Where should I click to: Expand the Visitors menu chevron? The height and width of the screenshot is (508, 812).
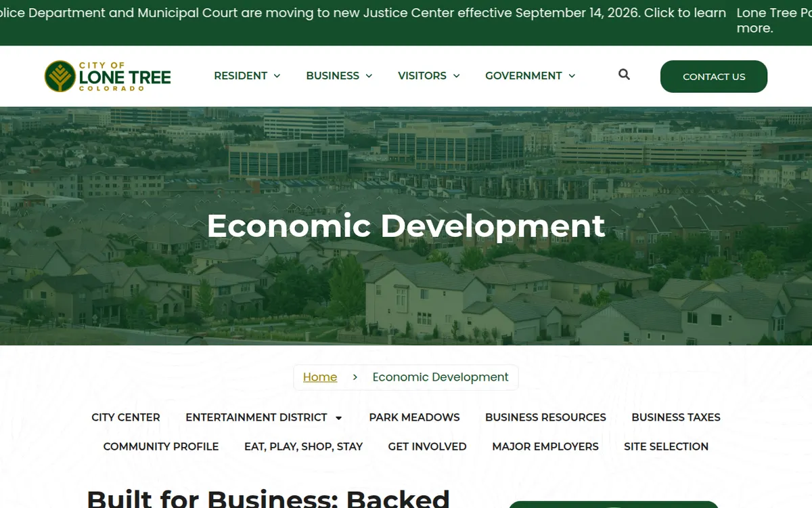click(x=456, y=76)
